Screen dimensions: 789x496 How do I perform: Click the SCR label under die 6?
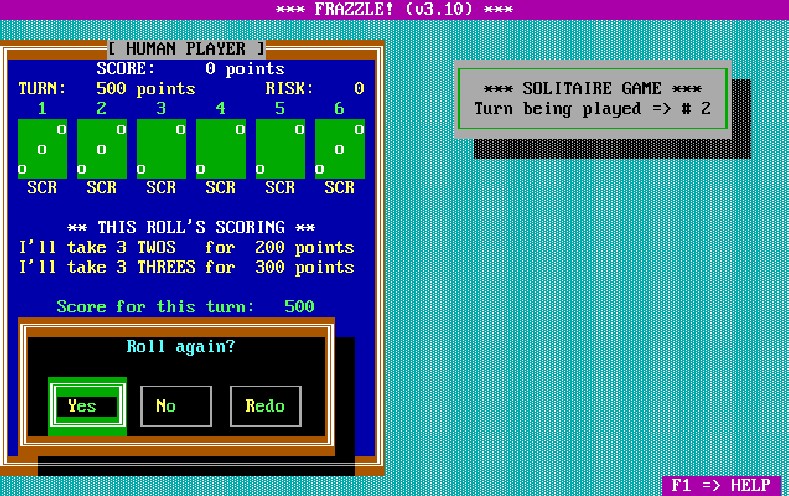[x=340, y=187]
